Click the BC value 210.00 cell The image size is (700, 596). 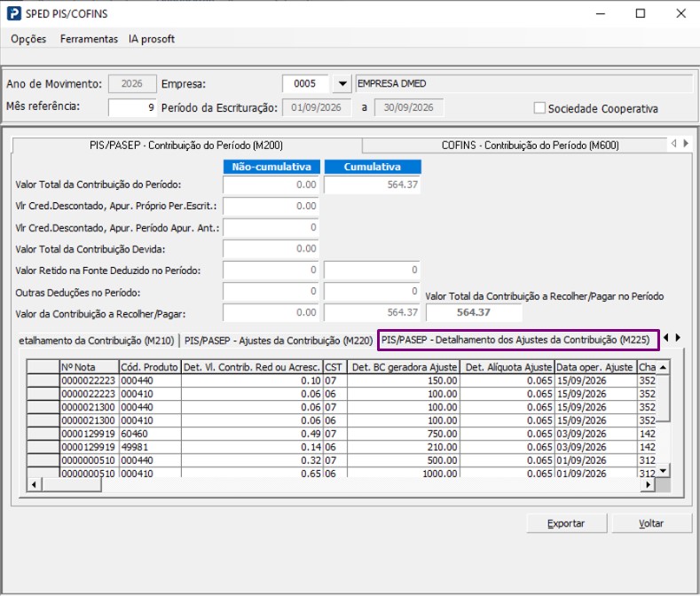point(404,447)
